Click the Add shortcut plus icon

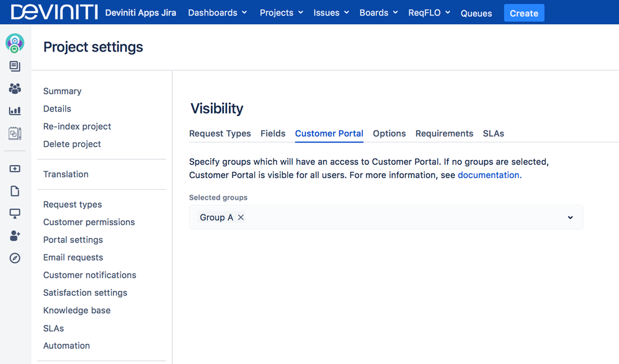(15, 168)
